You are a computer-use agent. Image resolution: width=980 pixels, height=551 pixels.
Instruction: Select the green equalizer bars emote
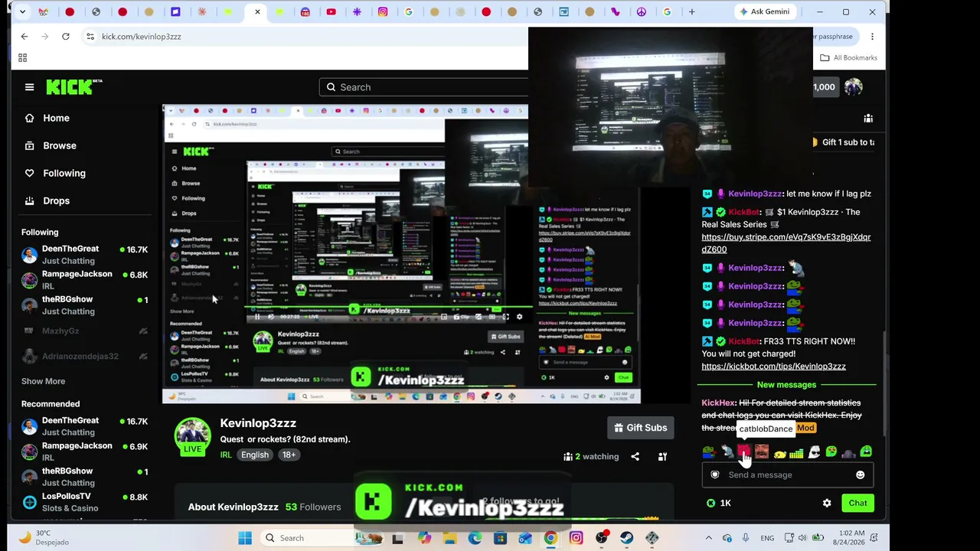pos(796,453)
